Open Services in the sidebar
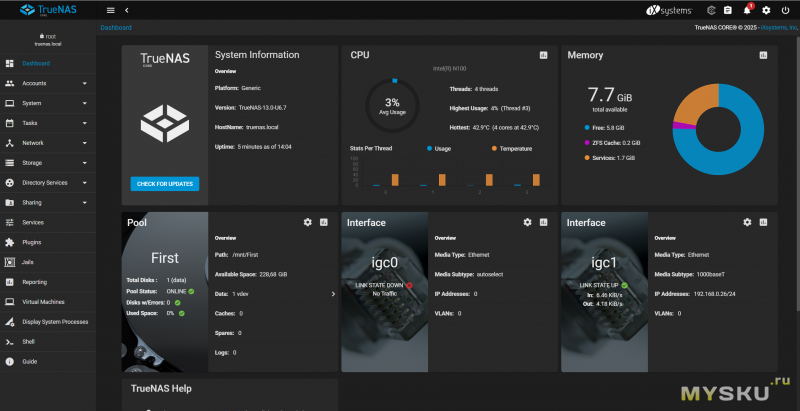This screenshot has width=800, height=411. (48, 222)
